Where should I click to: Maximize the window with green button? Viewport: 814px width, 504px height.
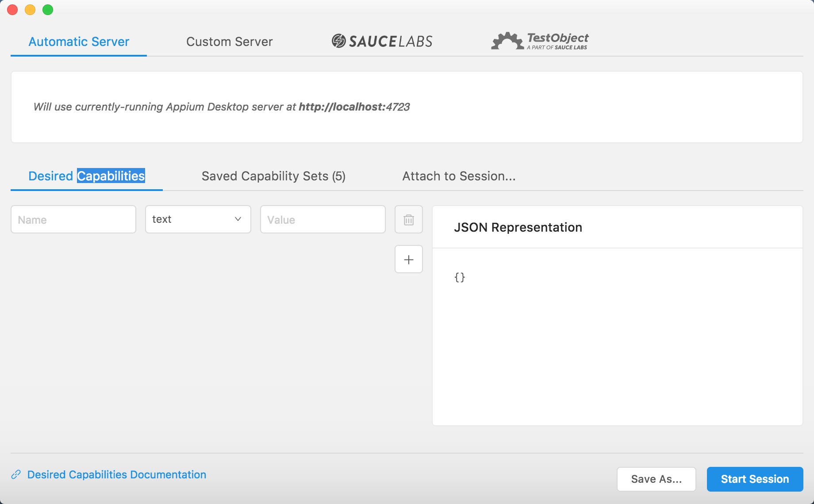point(48,9)
